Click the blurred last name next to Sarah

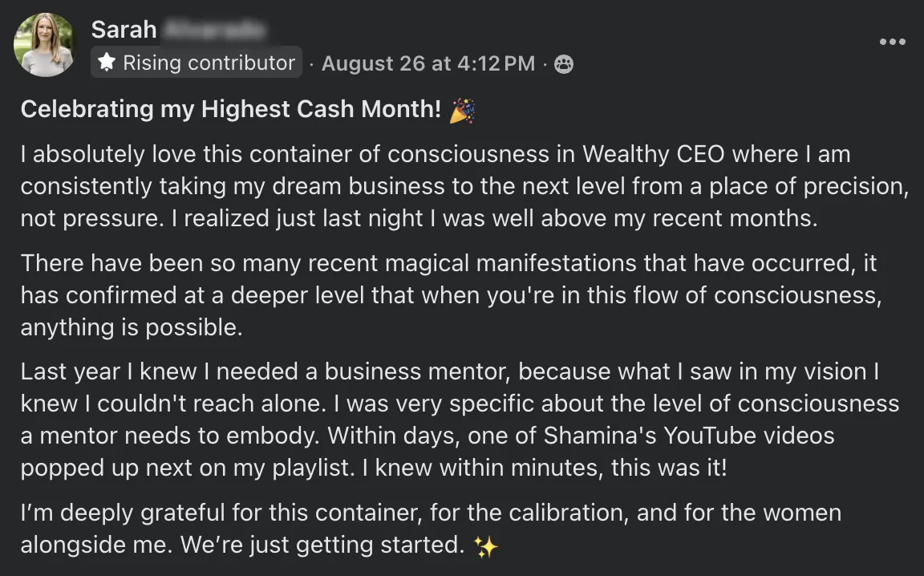(213, 30)
